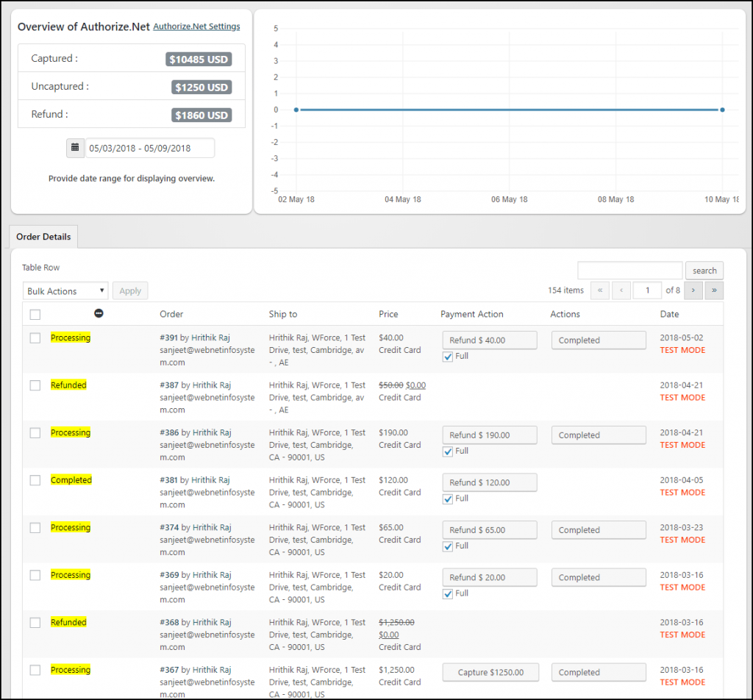Click the Date column header
Image resolution: width=753 pixels, height=700 pixels.
coord(669,314)
